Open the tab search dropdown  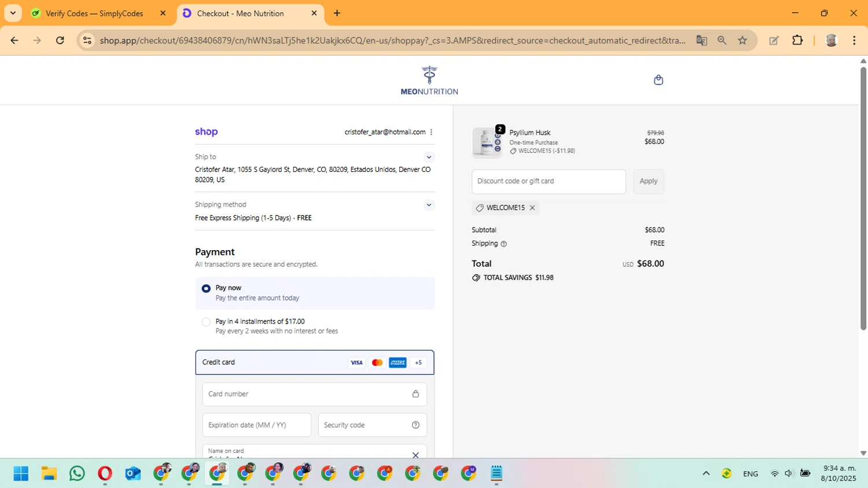13,13
